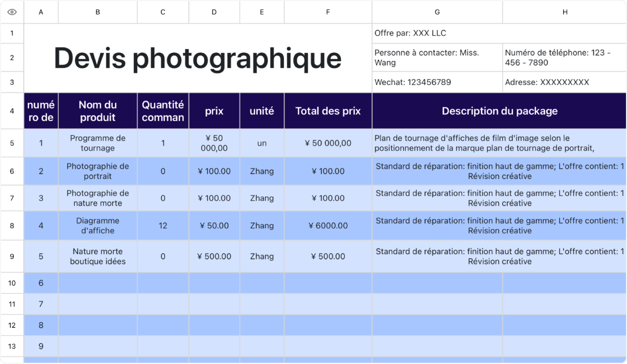Click the 'prix' header cell
The width and height of the screenshot is (627, 364).
[214, 111]
